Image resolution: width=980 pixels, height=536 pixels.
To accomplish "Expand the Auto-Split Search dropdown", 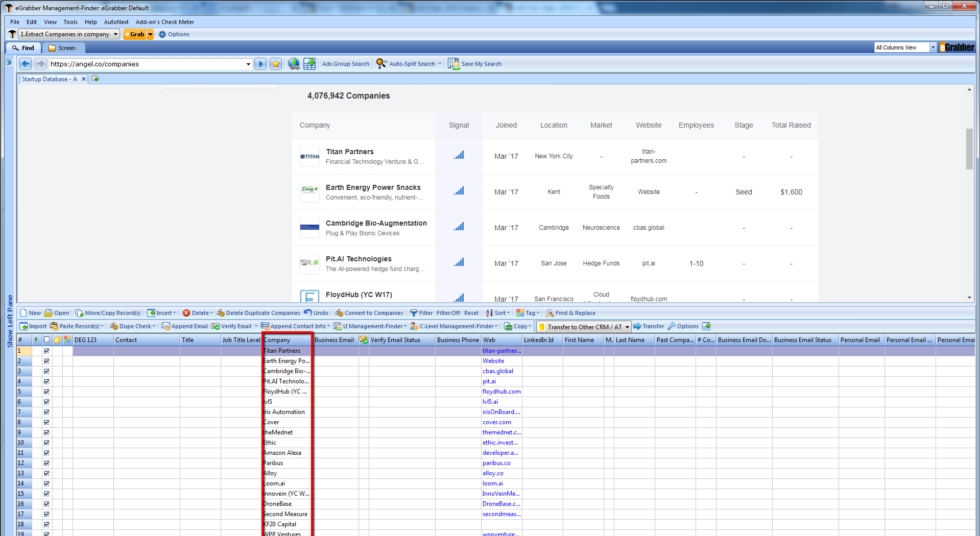I will pos(440,64).
